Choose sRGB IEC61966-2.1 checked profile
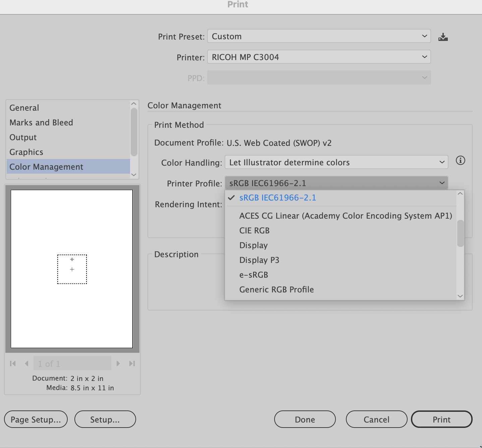Viewport: 482px width, 448px height. (341, 198)
